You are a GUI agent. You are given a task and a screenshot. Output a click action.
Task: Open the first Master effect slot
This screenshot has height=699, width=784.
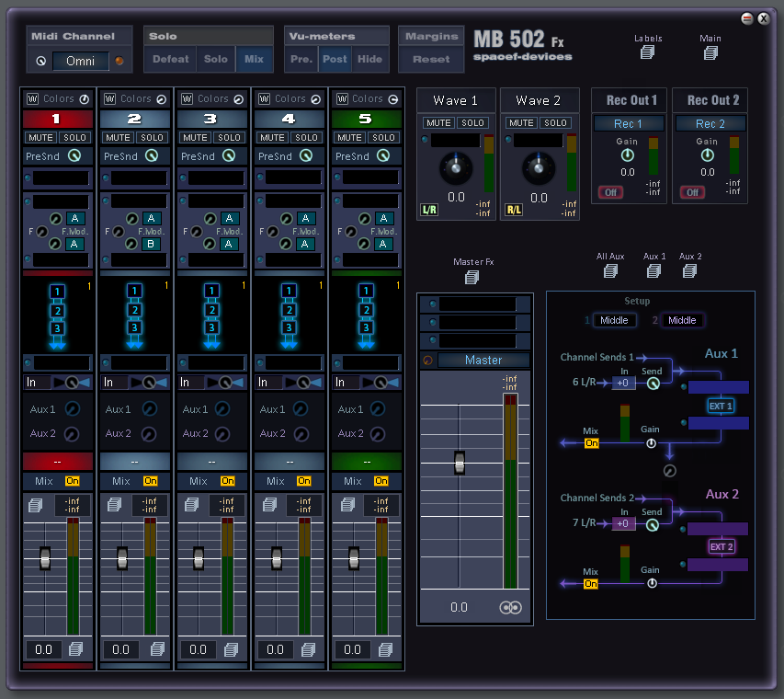(x=478, y=304)
